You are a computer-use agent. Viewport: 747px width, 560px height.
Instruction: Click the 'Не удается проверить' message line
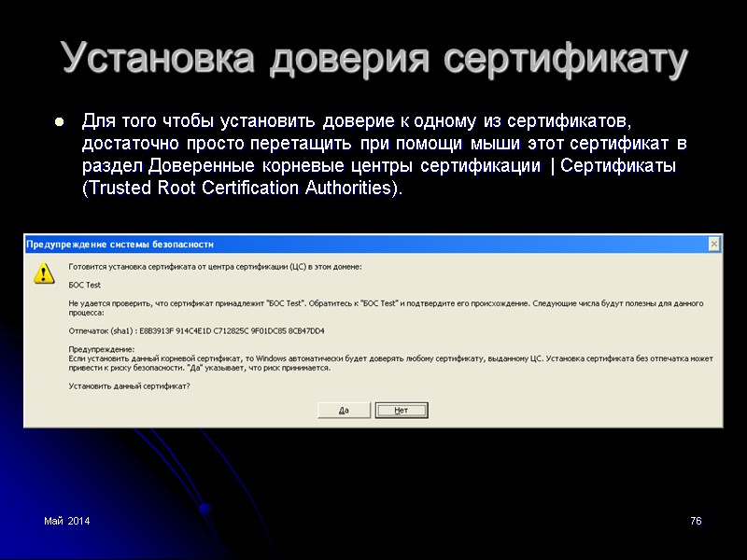point(386,308)
